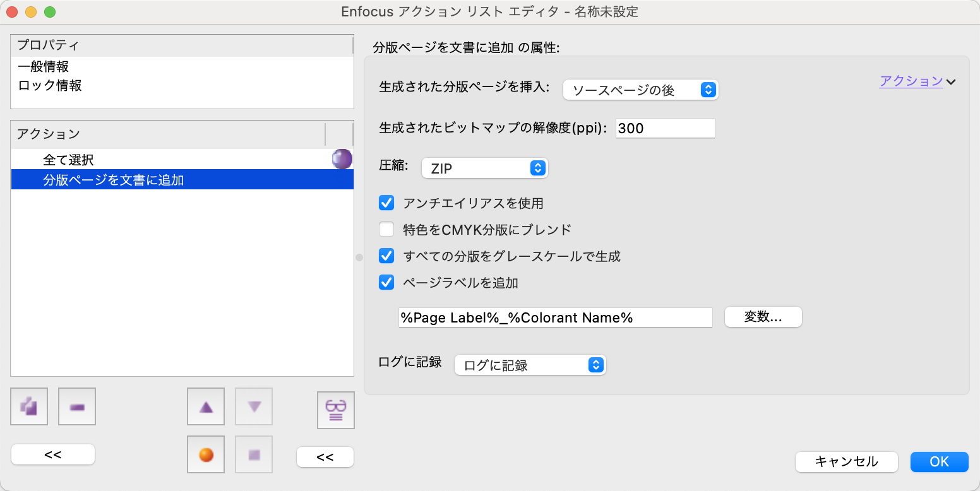Select 分版ページを文書に追加 in action list
980x491 pixels.
182,179
